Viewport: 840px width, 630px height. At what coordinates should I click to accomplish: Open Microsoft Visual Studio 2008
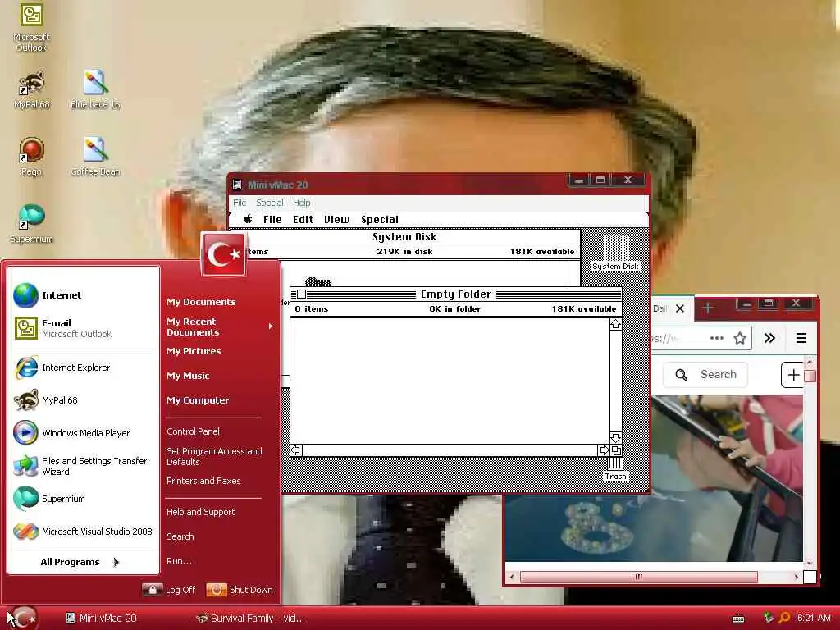point(84,532)
